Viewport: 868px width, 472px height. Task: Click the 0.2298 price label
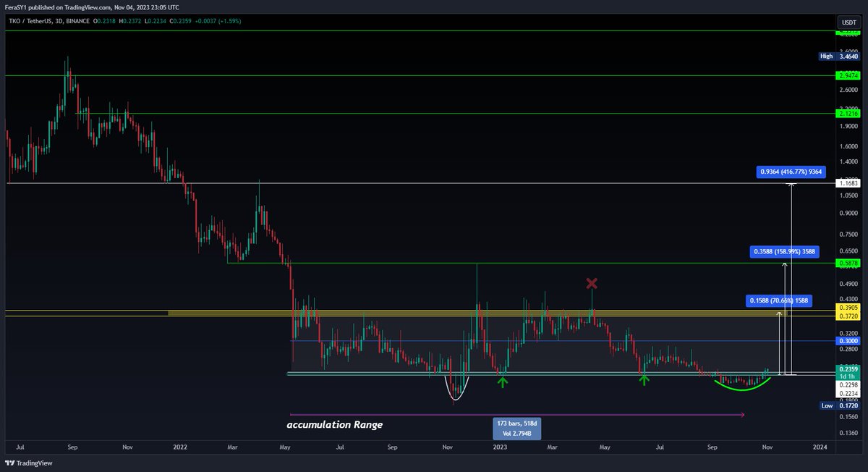coord(848,385)
